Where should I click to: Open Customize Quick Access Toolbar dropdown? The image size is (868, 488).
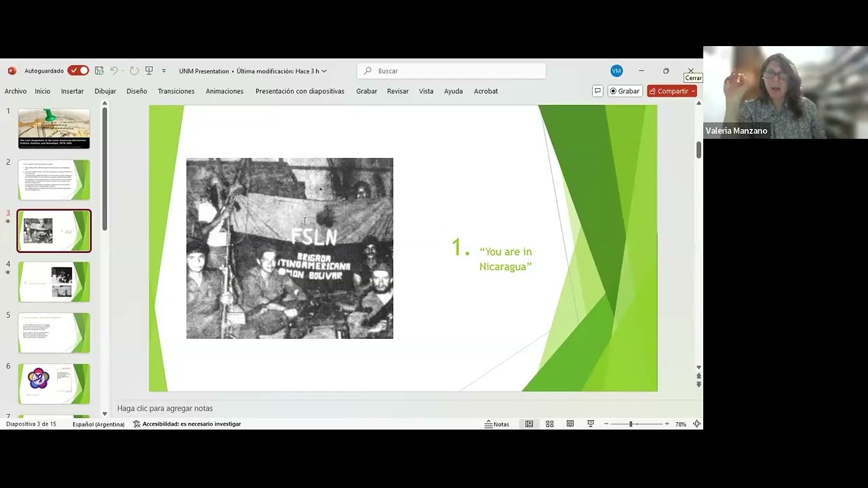163,70
